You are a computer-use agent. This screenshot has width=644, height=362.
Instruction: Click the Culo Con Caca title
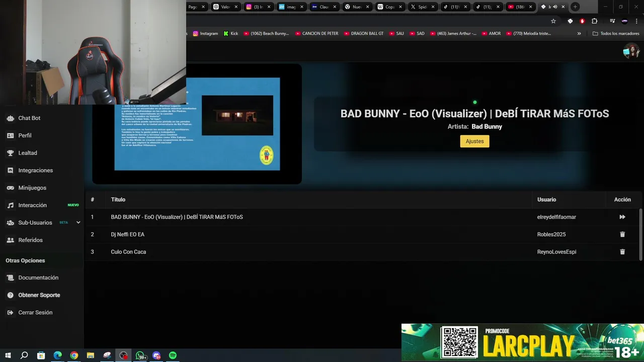(128, 252)
